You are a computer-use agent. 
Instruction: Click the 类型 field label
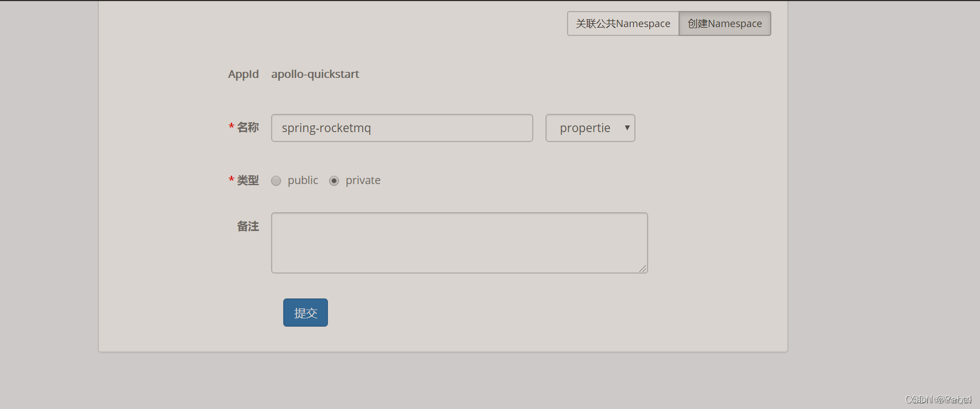pyautogui.click(x=248, y=181)
